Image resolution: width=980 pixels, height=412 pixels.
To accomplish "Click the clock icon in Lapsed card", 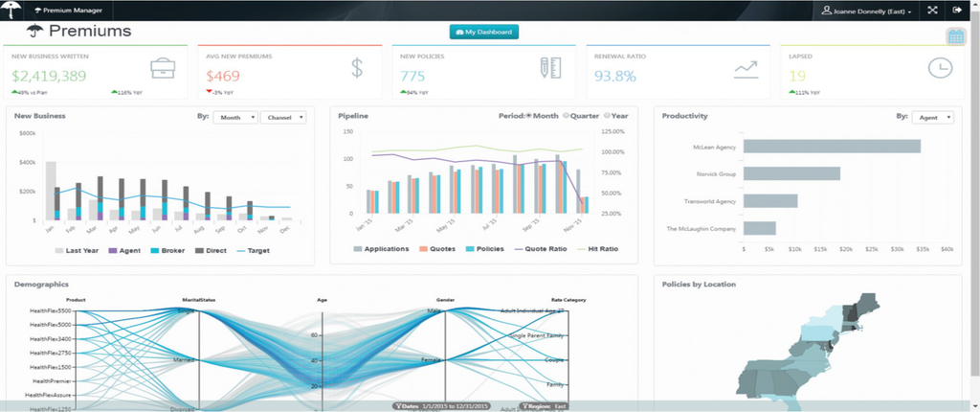I will click(940, 69).
